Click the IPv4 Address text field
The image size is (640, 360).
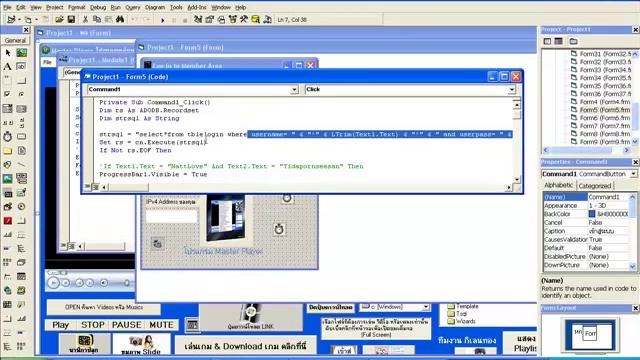(171, 216)
